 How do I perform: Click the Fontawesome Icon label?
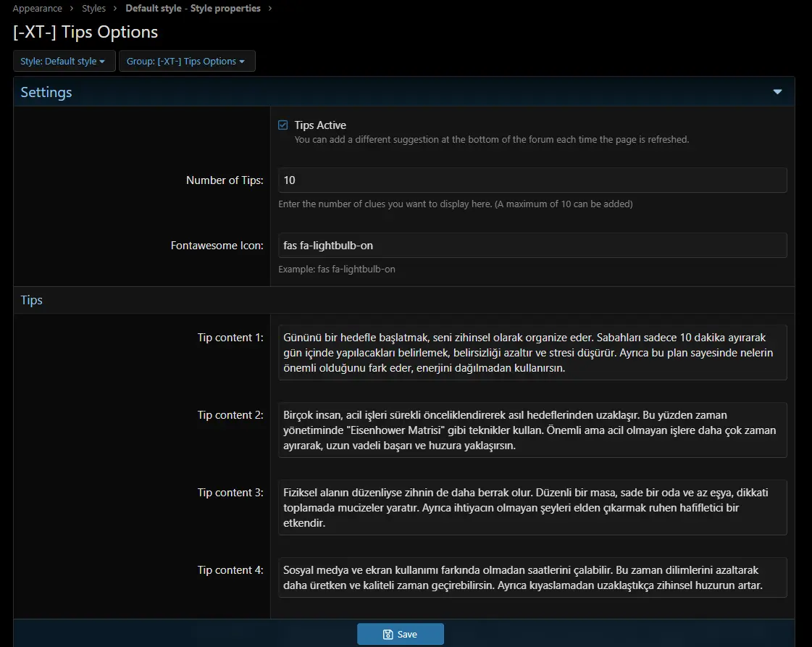tap(217, 246)
